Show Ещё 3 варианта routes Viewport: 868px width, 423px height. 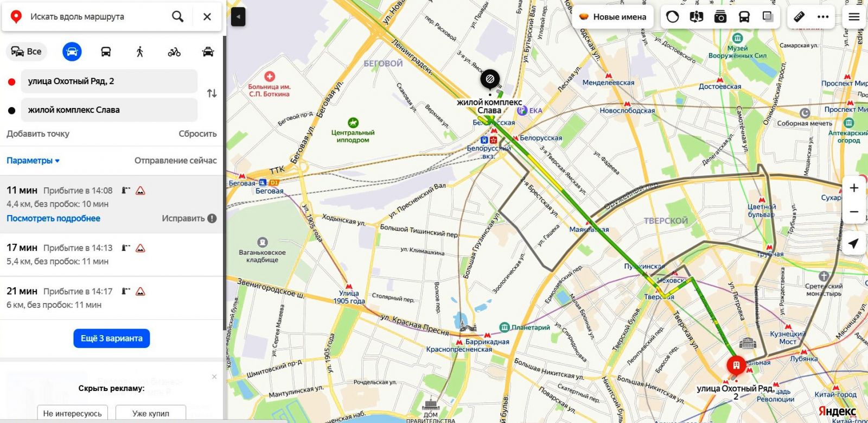tap(112, 338)
